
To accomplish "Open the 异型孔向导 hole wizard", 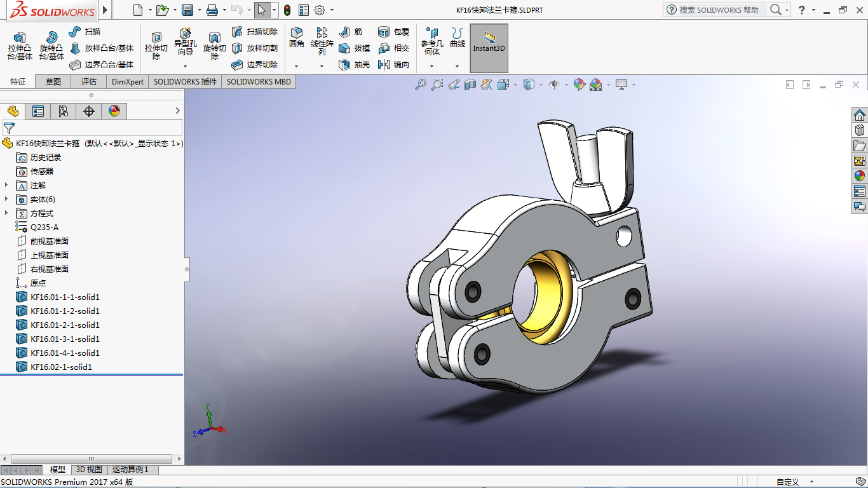I will coord(186,41).
